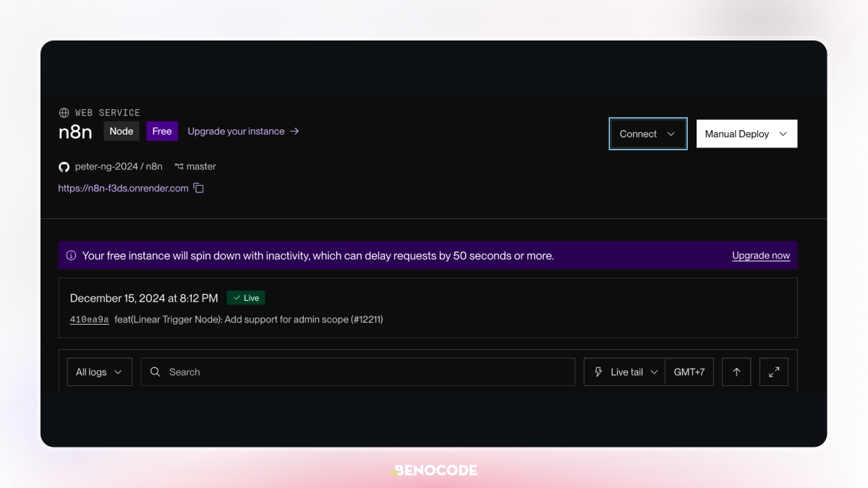Click the arrow after Upgrade your instance

[x=294, y=131]
